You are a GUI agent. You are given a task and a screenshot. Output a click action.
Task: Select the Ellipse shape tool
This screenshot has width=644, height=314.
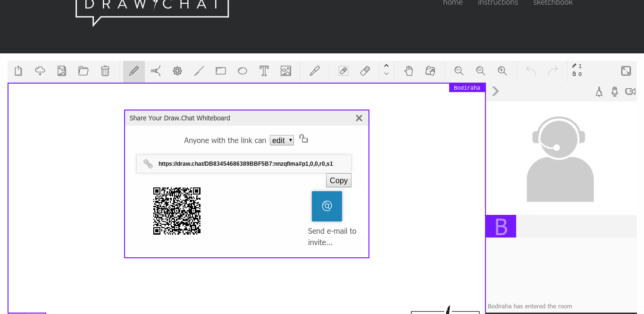tap(243, 71)
